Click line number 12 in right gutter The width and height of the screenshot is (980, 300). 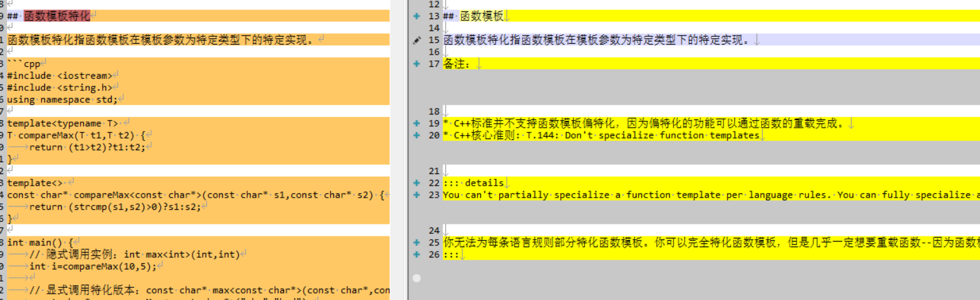[434, 4]
